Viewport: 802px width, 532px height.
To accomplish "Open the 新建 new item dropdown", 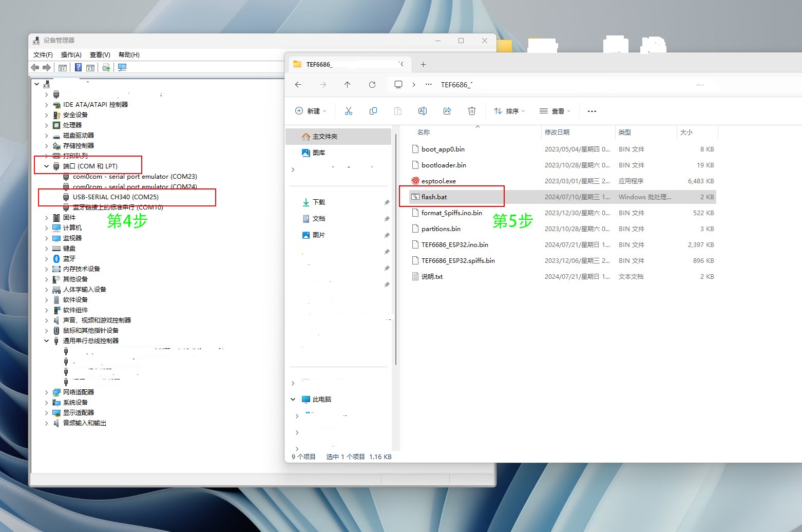I will [x=311, y=111].
